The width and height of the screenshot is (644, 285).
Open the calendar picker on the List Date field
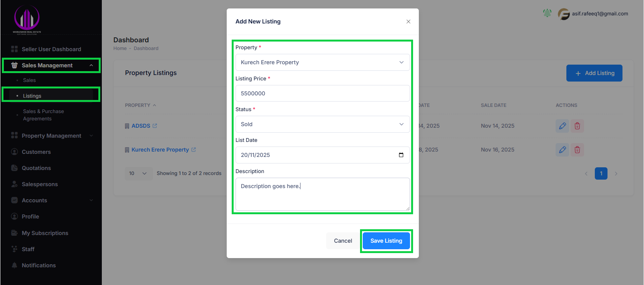(401, 155)
